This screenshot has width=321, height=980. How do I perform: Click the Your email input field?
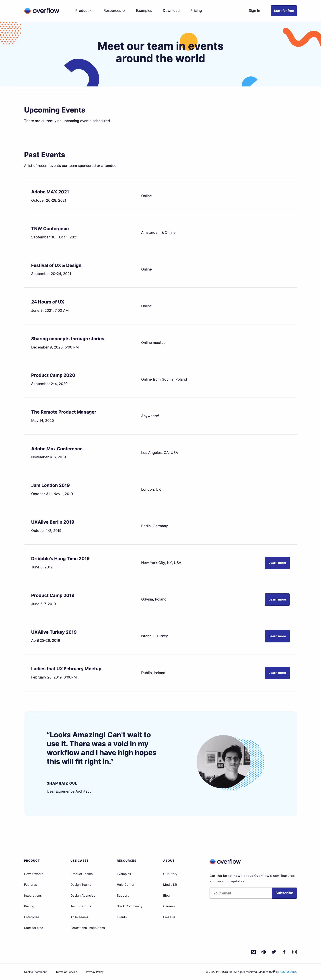[x=240, y=892]
